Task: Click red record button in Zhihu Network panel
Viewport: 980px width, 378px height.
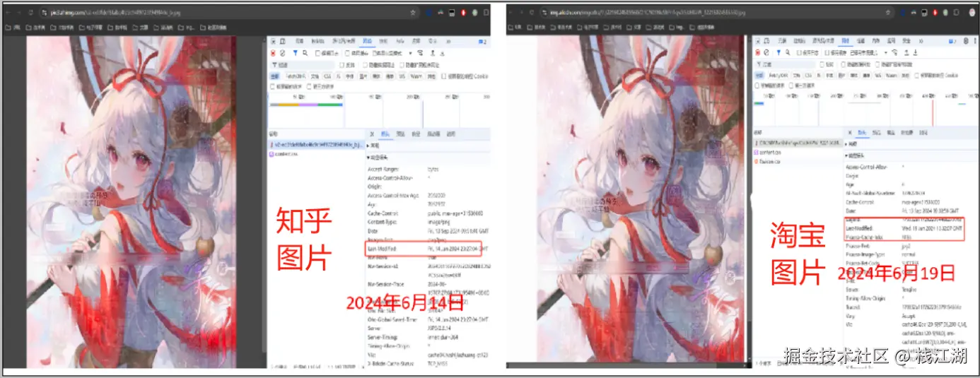Action: click(x=273, y=53)
